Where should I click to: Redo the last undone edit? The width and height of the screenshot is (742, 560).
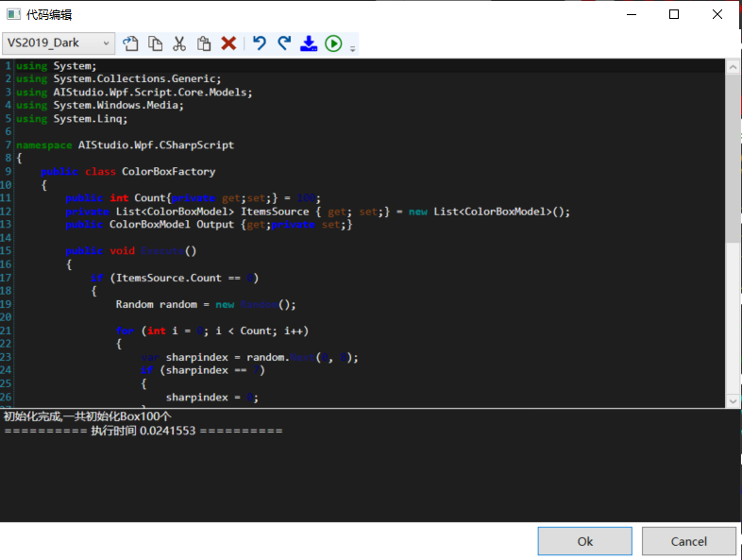(x=284, y=43)
